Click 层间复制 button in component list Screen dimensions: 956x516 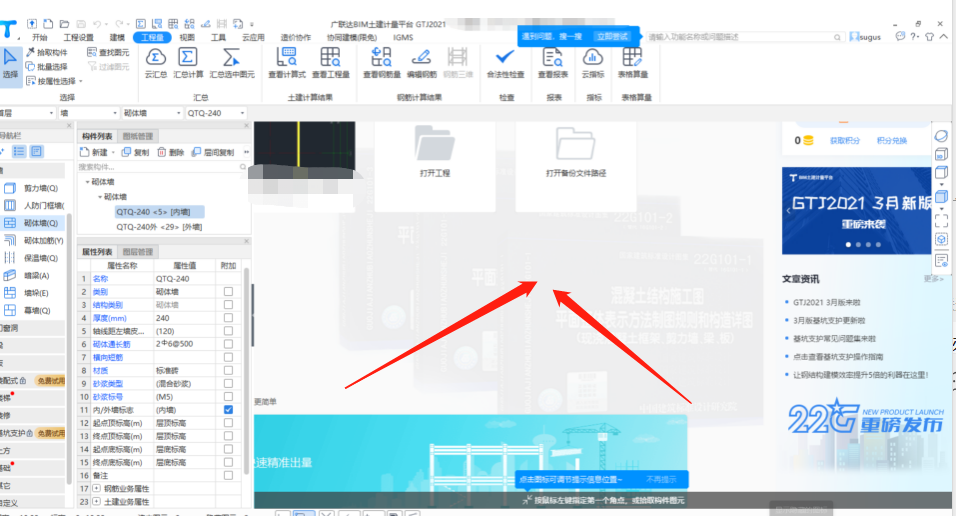[213, 152]
